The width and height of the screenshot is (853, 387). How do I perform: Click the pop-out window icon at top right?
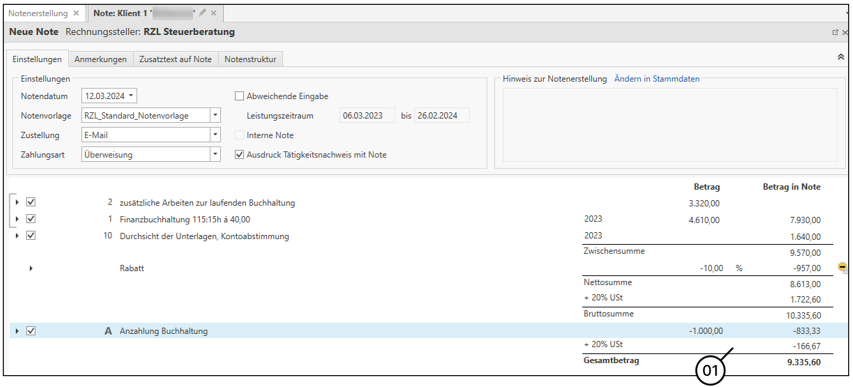pyautogui.click(x=835, y=33)
